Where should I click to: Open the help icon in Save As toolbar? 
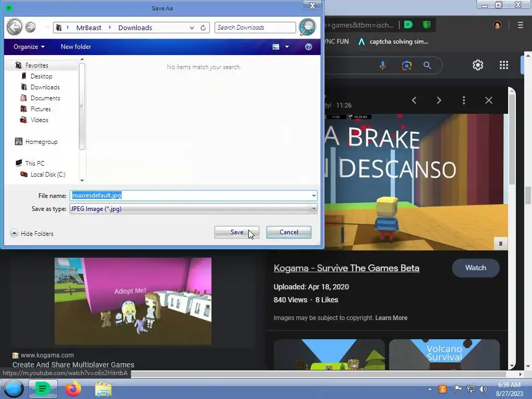(x=309, y=47)
